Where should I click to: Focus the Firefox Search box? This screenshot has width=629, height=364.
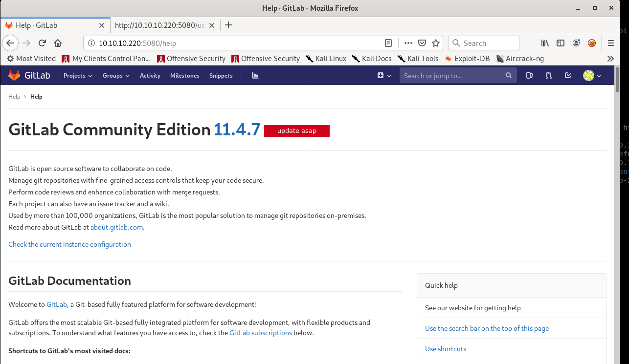484,43
